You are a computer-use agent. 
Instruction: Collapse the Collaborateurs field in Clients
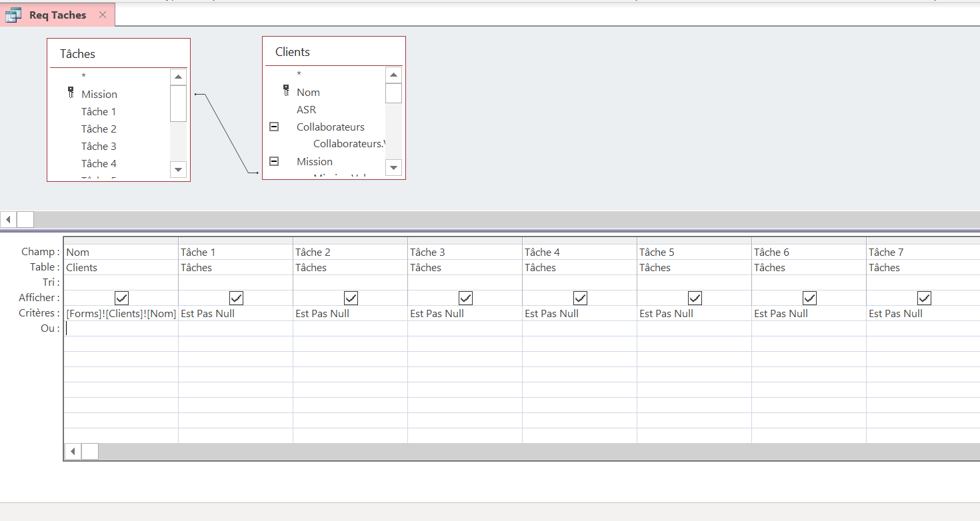click(274, 127)
